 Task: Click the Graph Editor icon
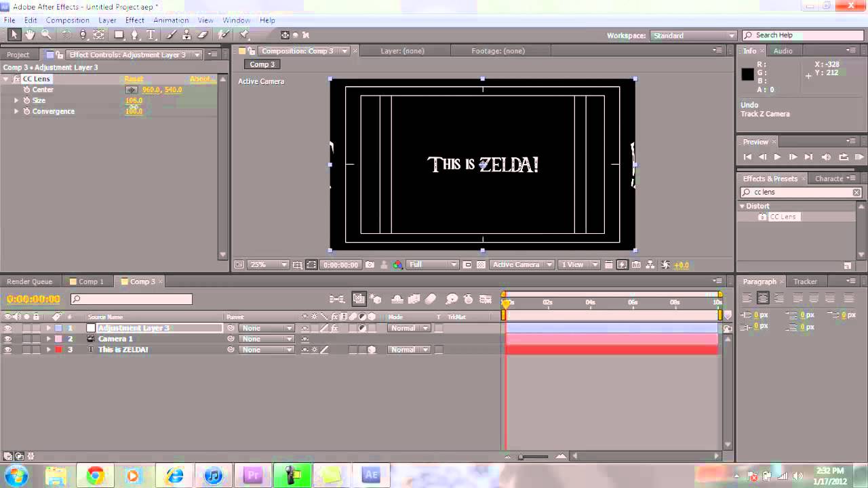[x=486, y=299]
